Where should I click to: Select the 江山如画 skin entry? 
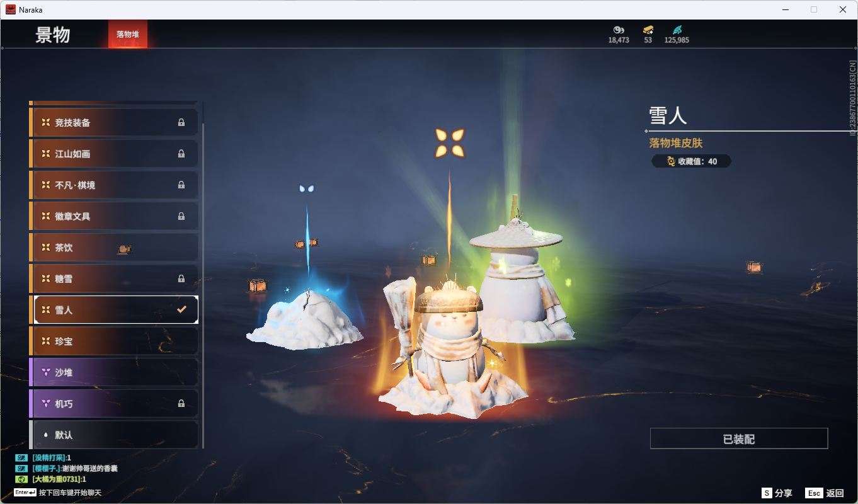pyautogui.click(x=114, y=154)
